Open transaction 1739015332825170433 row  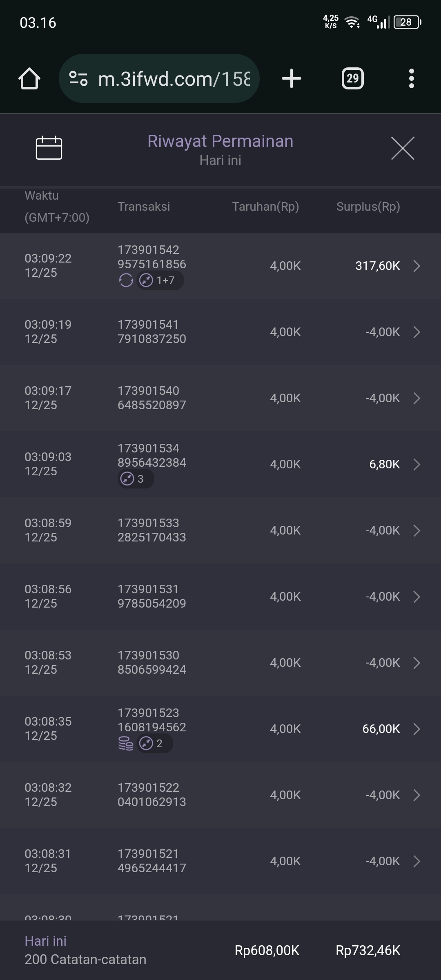tap(220, 530)
